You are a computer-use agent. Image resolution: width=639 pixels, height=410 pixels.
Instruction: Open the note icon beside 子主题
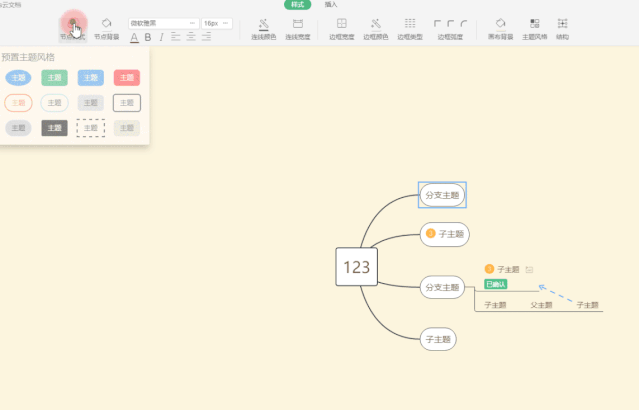click(529, 269)
